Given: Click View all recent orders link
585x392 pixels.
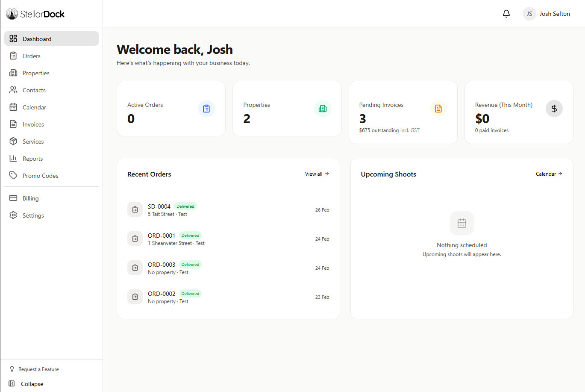Looking at the screenshot, I should point(317,174).
